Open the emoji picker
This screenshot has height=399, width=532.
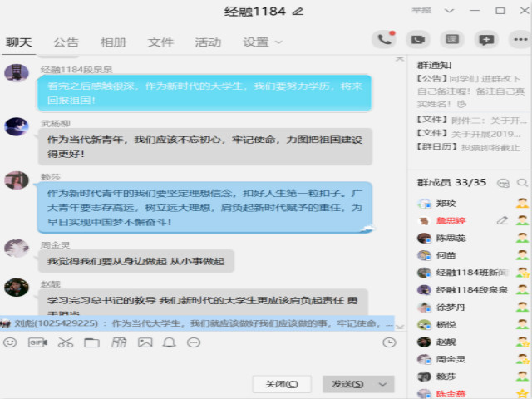(x=10, y=342)
